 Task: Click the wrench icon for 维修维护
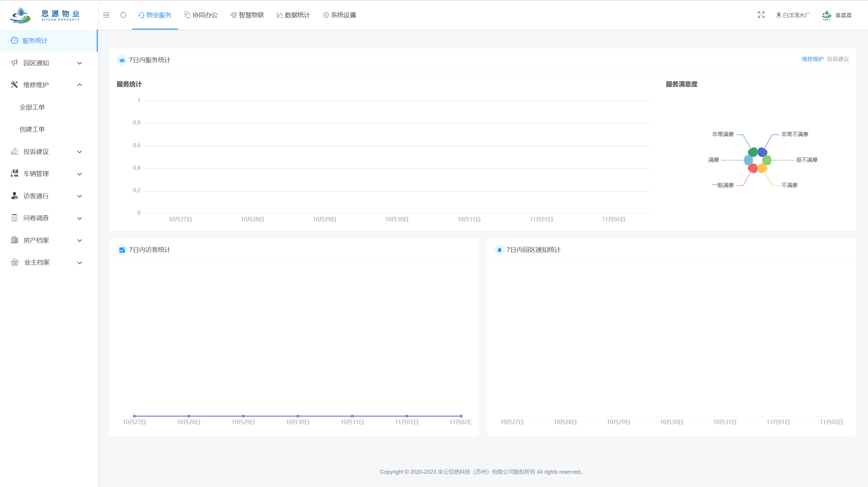[x=14, y=85]
